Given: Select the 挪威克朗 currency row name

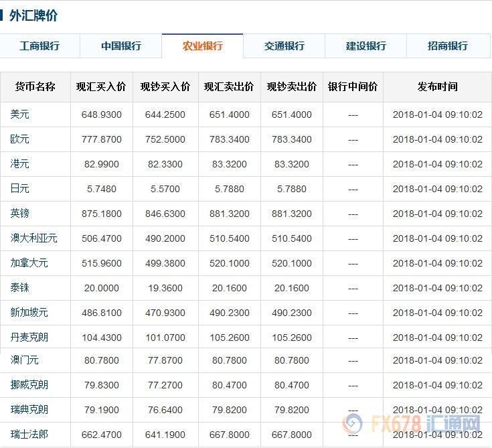Looking at the screenshot, I should pos(29,385).
